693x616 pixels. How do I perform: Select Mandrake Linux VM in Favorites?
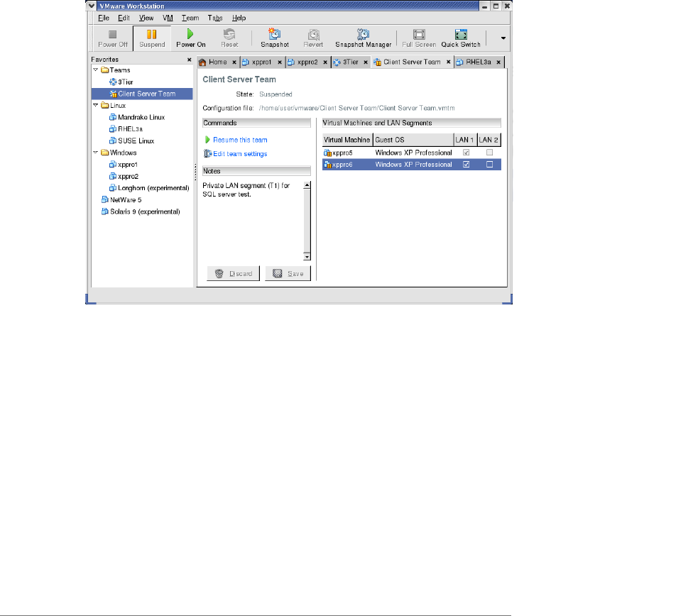coord(137,117)
